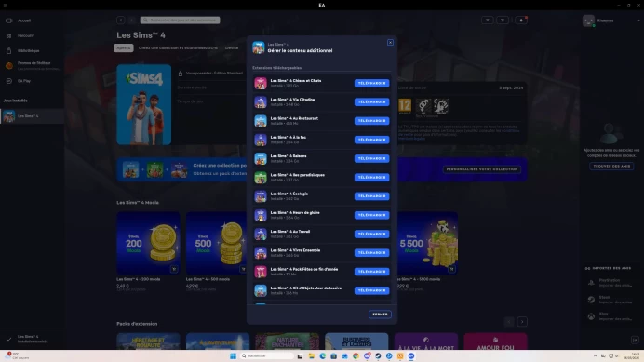The height and width of the screenshot is (362, 644).
Task: Click Écologie pack icon
Action: (261, 196)
